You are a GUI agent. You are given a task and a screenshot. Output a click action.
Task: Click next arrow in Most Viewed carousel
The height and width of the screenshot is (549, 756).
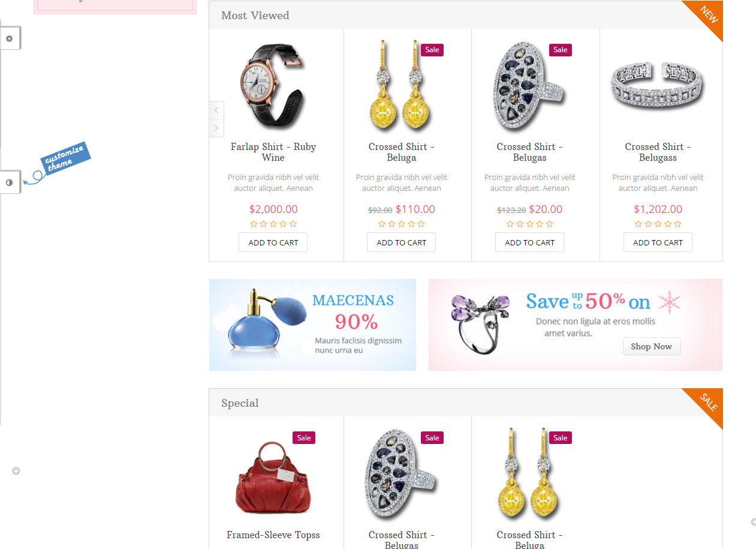216,128
